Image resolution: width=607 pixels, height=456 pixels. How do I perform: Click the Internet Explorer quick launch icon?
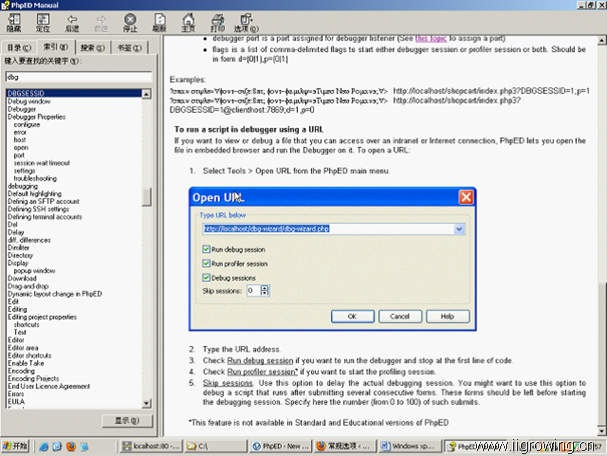coord(44,446)
